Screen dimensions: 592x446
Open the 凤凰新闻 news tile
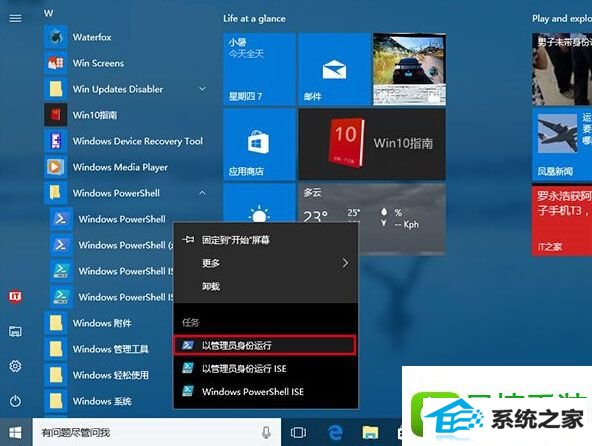click(562, 144)
